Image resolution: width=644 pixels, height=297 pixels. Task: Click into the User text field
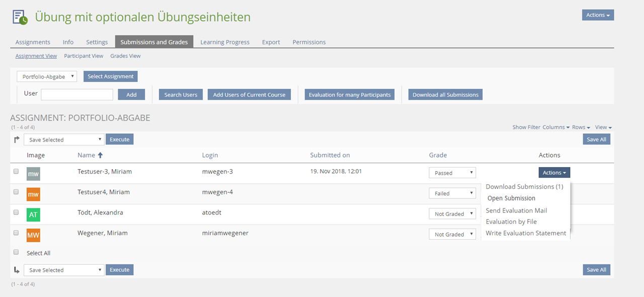(77, 95)
